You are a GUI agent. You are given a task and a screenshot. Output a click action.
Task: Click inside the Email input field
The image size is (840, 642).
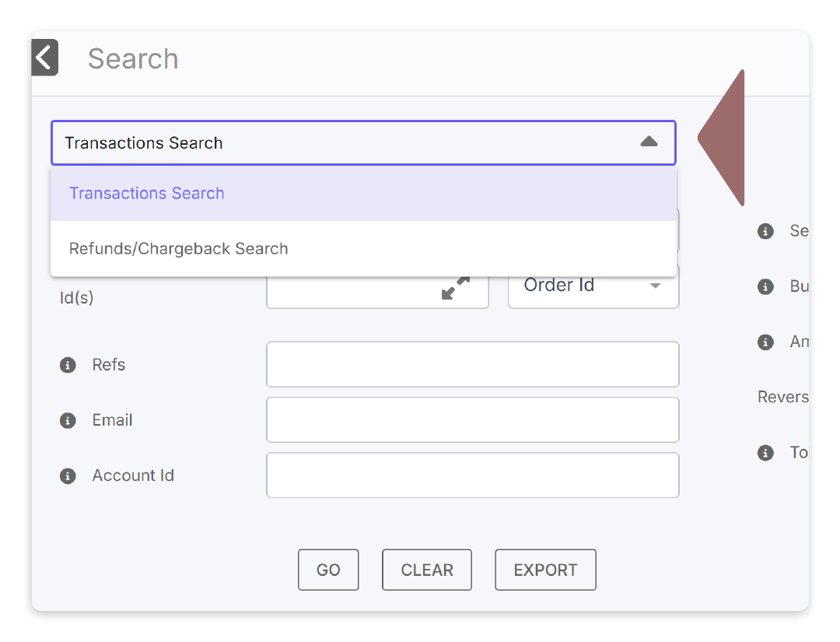pyautogui.click(x=472, y=420)
